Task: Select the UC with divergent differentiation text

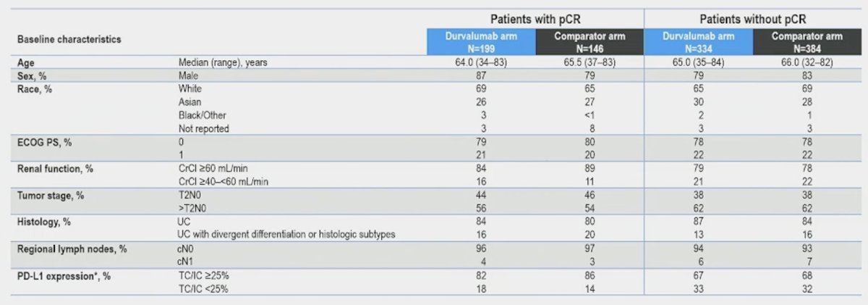Action: (287, 235)
